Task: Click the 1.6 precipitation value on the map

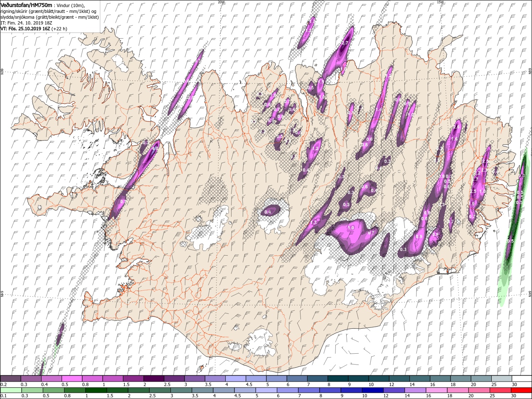Action: click(454, 139)
